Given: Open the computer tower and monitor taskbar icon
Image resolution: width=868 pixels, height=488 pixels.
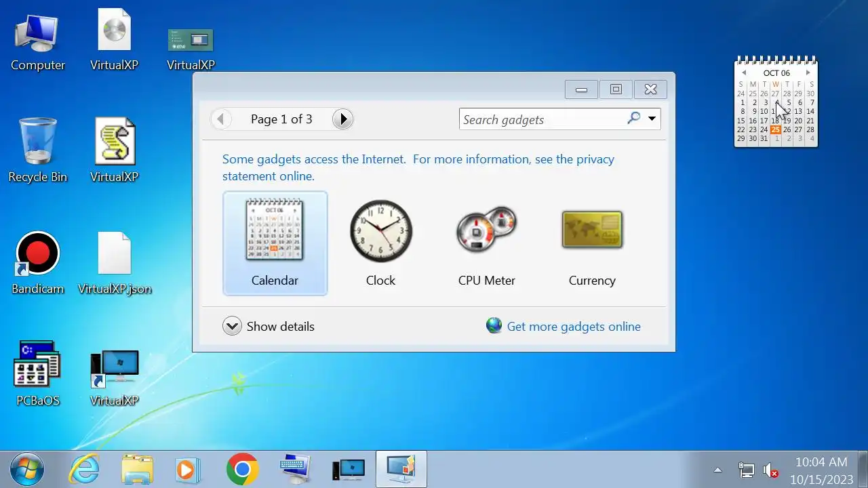Looking at the screenshot, I should [x=349, y=470].
